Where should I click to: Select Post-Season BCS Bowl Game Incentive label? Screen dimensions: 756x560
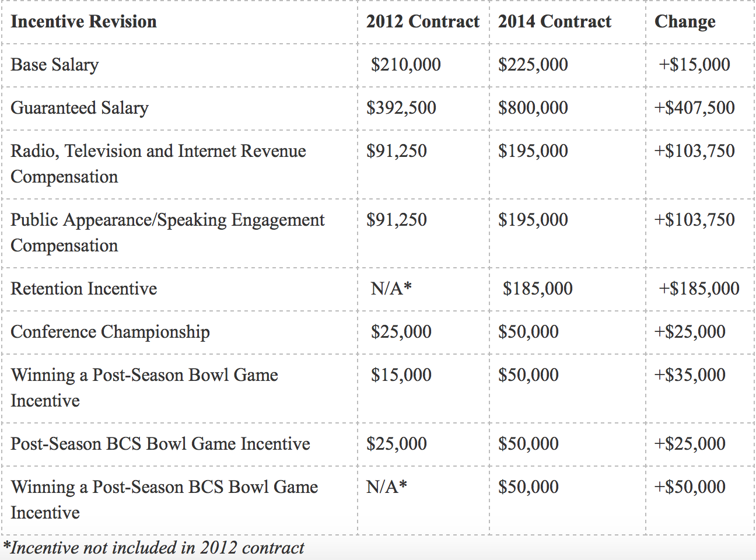click(x=160, y=444)
